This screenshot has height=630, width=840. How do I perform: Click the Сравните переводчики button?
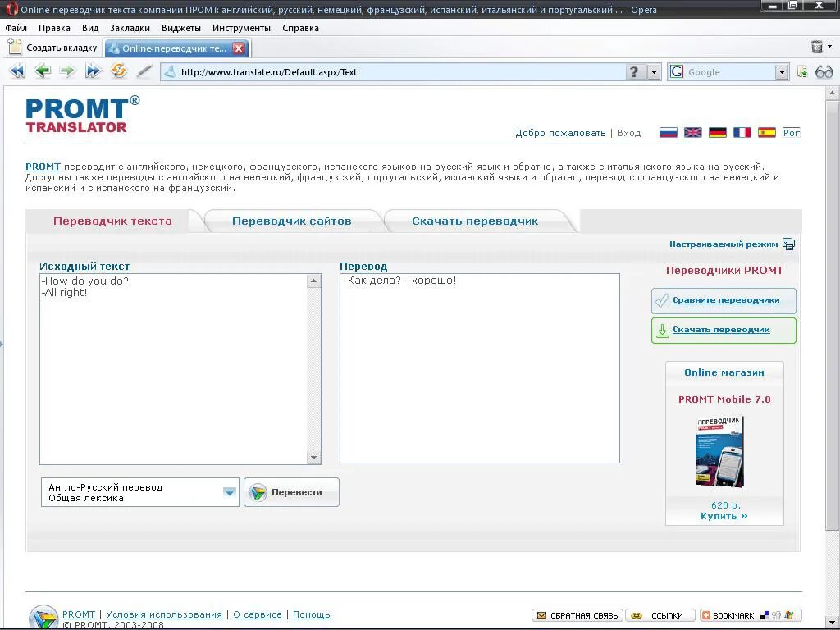724,300
